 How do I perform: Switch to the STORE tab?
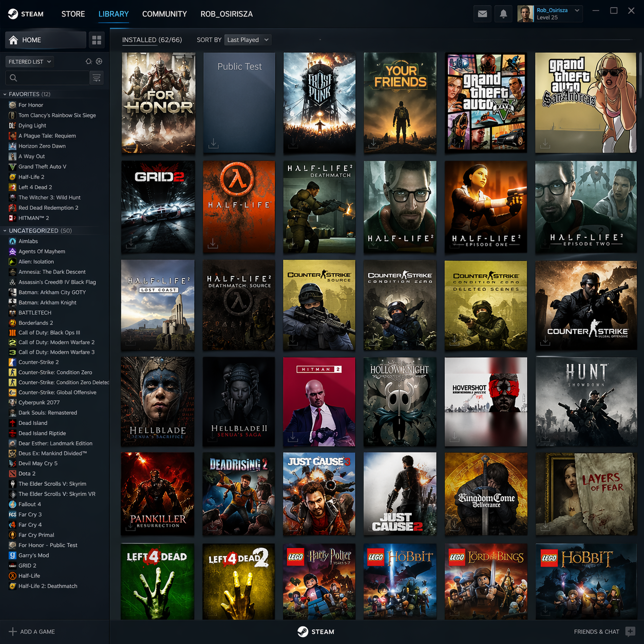pos(73,14)
